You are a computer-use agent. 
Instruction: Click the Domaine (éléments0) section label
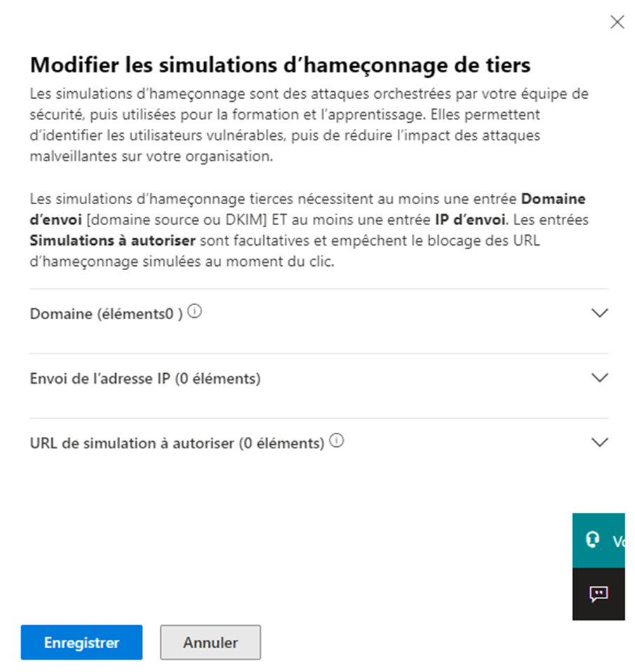coord(106,314)
